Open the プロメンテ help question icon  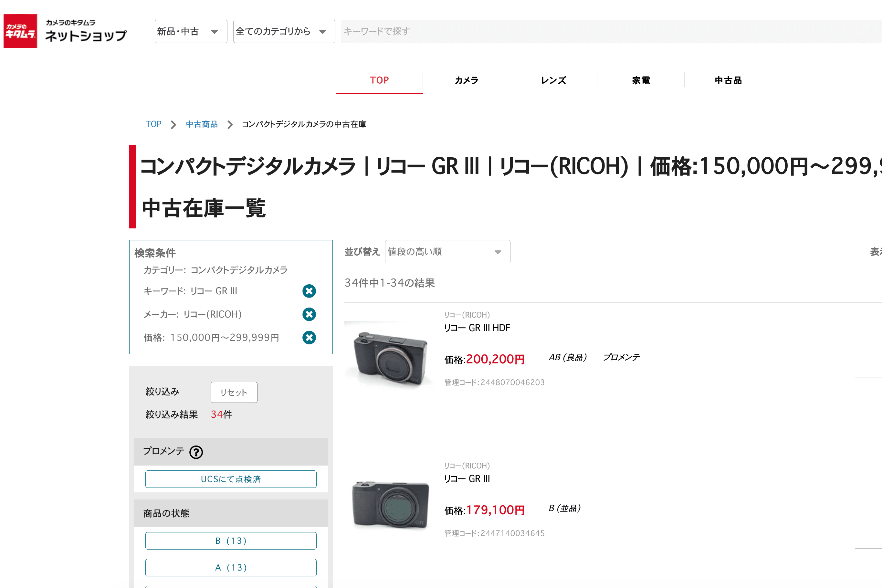point(196,452)
